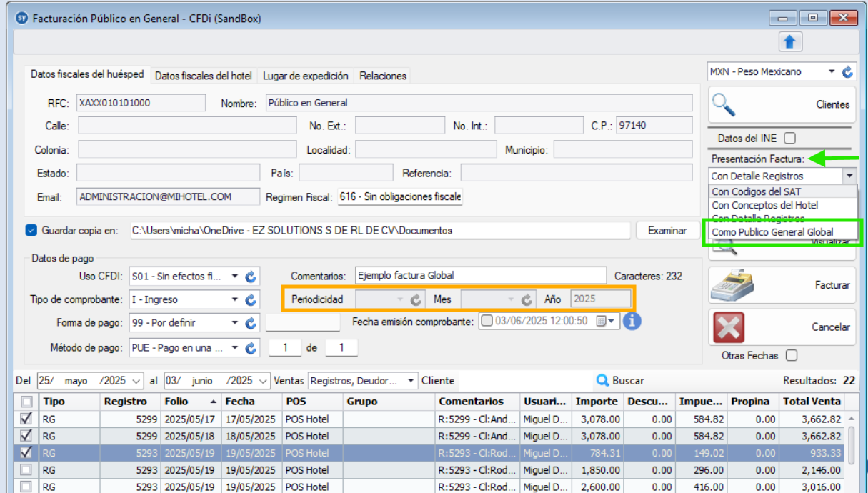Collapse the Presentación Factura dropdown
Viewport: 868px width, 493px height.
click(x=849, y=176)
